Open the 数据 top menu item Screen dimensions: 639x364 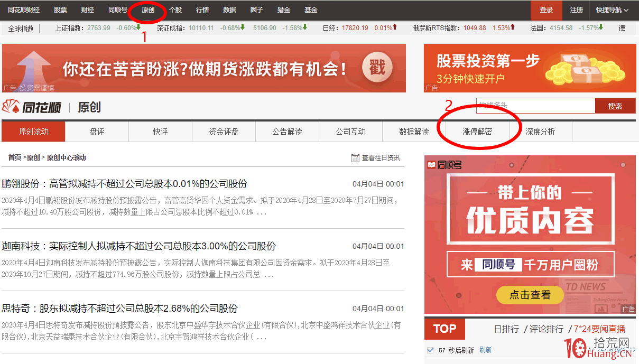229,10
